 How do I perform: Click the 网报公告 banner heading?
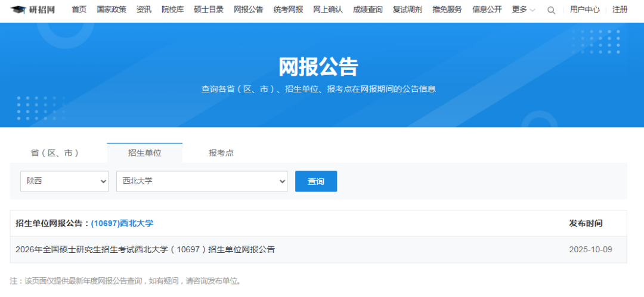click(318, 67)
